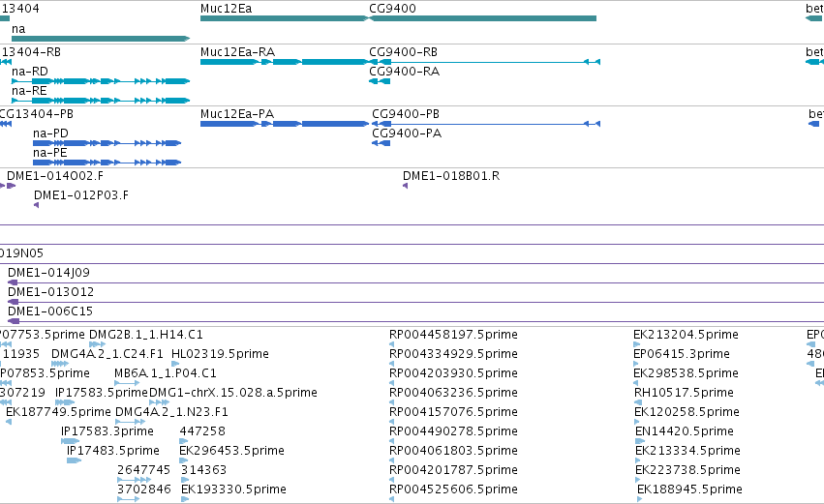The width and height of the screenshot is (824, 504).
Task: Open the DMG1-chrX.15.028.a.5prime label
Action: [232, 393]
